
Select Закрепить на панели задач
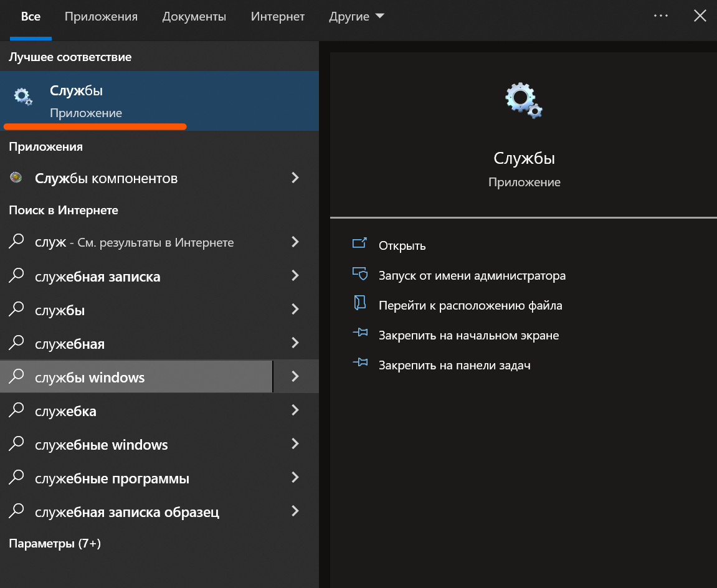pyautogui.click(x=454, y=365)
